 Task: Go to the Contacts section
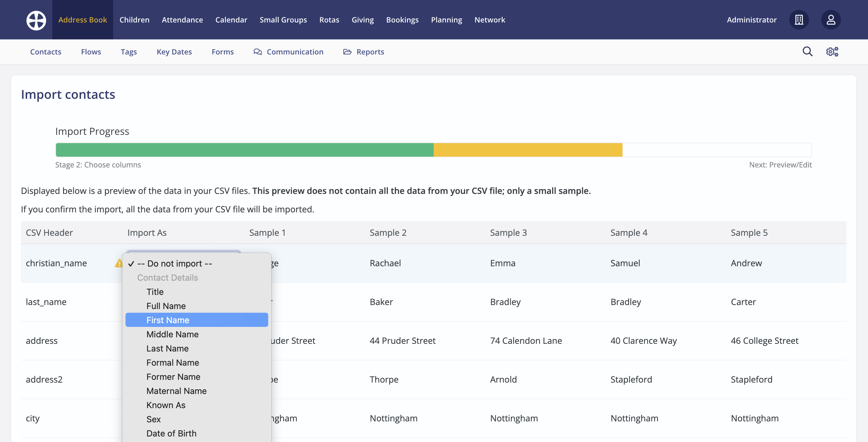click(x=46, y=52)
